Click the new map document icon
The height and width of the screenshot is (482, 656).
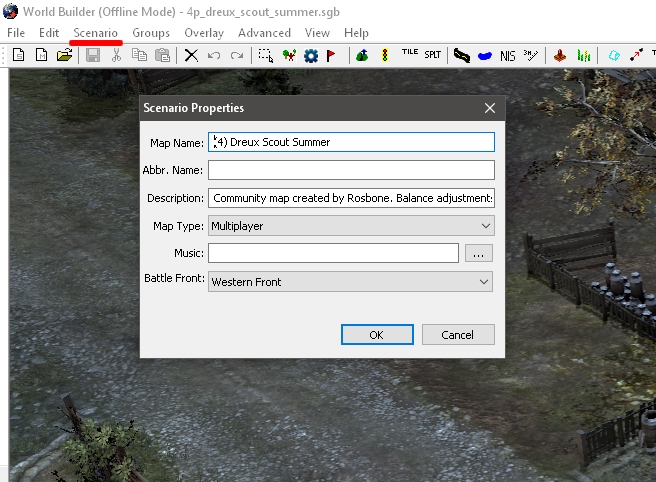coord(41,55)
